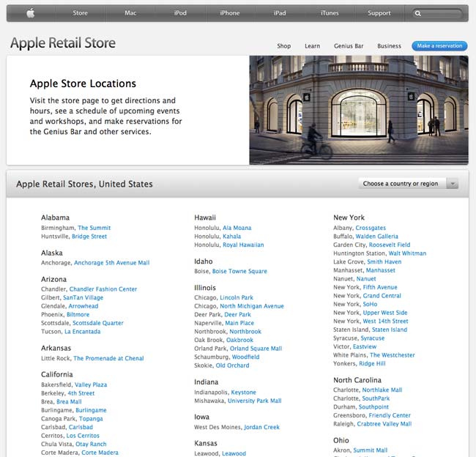Open the Burlingame store link
Viewport: 476px width, 457px height.
click(91, 410)
